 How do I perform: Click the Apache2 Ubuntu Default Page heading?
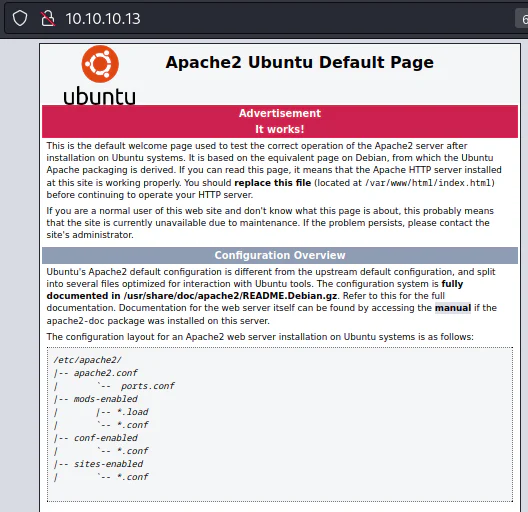tap(299, 62)
